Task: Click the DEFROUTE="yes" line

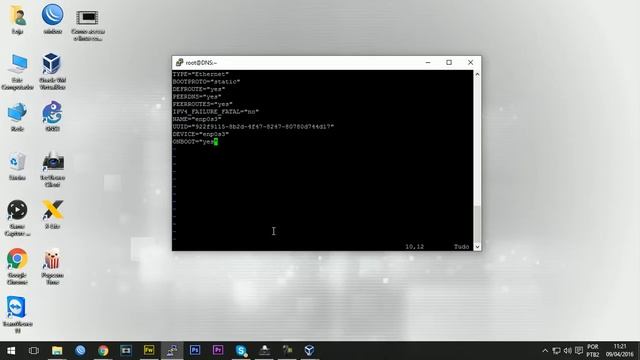Action: [x=199, y=89]
